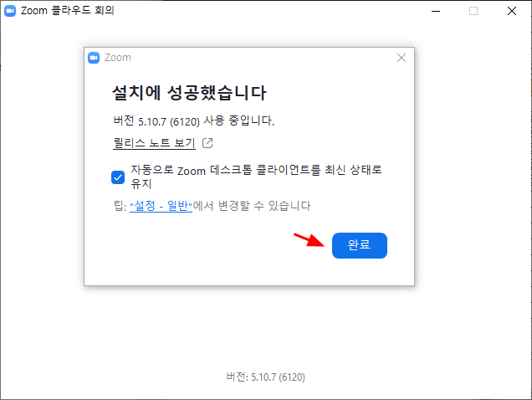Image resolution: width=532 pixels, height=400 pixels.
Task: Click the Zoom 클라우드 회의 window title text
Action: pyautogui.click(x=68, y=11)
